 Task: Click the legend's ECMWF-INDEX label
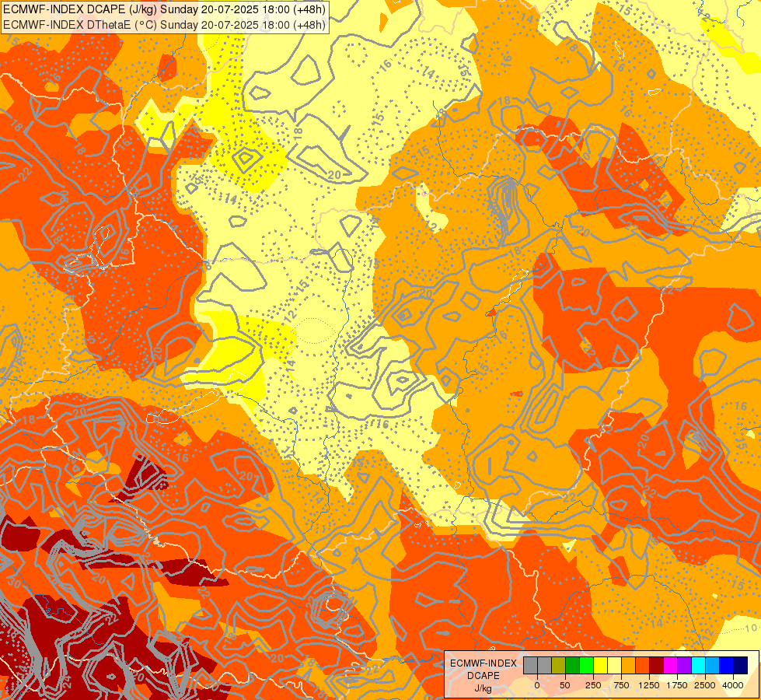(x=483, y=663)
